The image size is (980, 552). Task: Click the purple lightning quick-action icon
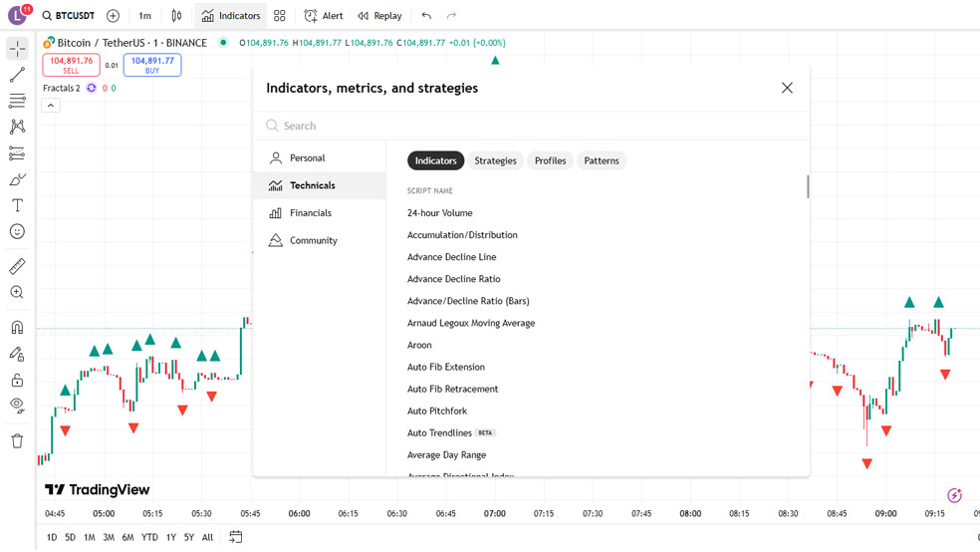(x=954, y=496)
